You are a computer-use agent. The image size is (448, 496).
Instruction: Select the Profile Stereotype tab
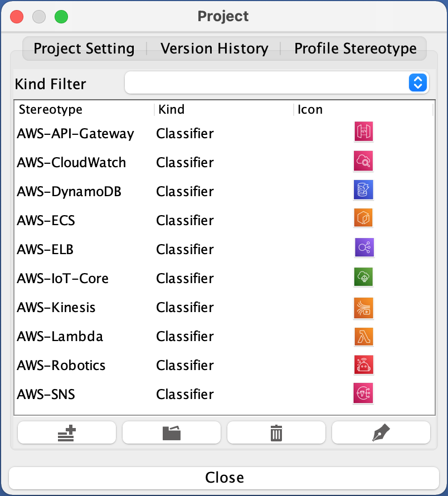tap(356, 48)
